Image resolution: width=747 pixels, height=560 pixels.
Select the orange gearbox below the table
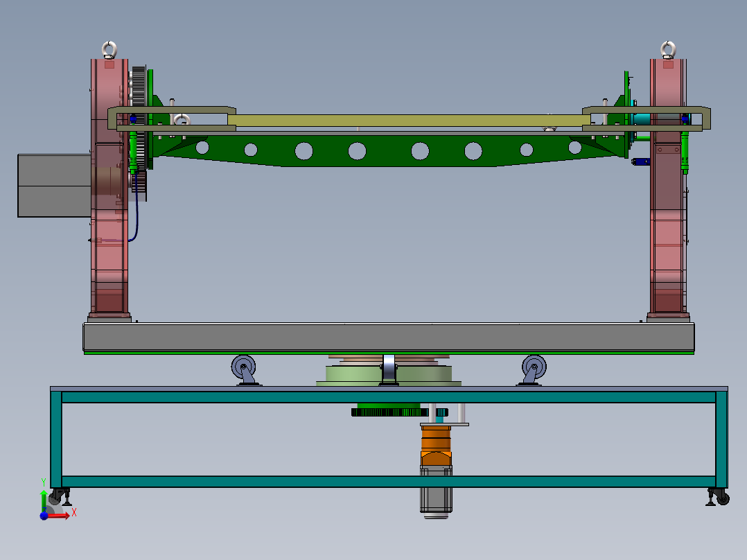[x=436, y=446]
